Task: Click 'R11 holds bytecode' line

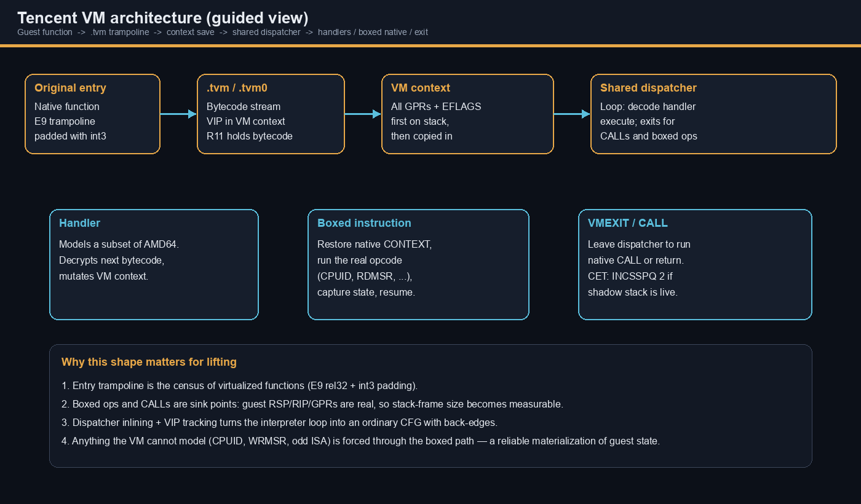Action: point(250,136)
